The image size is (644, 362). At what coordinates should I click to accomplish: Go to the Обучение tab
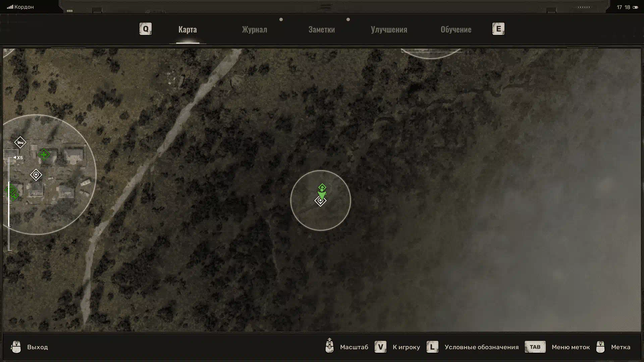coord(455,29)
